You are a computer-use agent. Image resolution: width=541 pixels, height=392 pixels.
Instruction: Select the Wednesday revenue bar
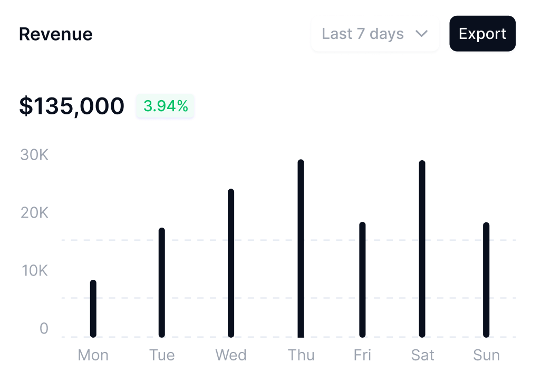(231, 263)
